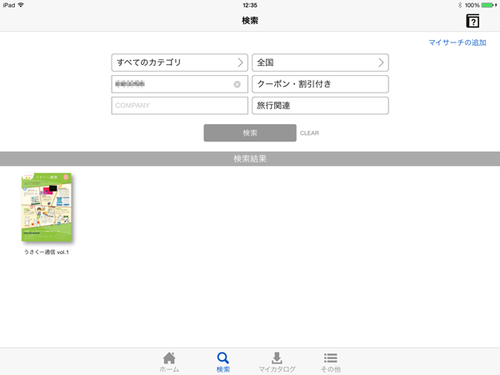Focus the COMPANY input field
This screenshot has height=375, width=500.
(x=180, y=106)
